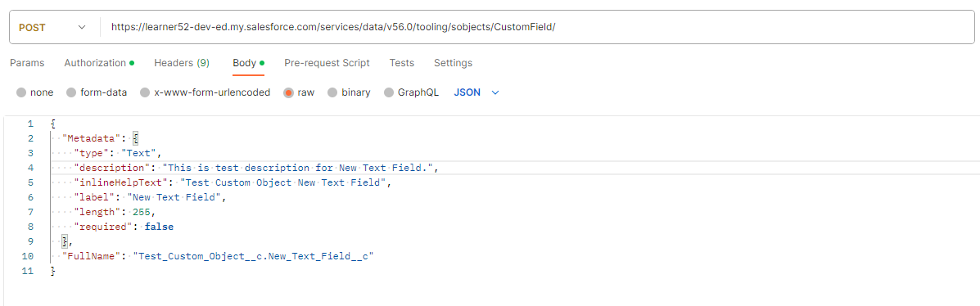Click the request URL field
Viewport: 980px width, 306px height.
(x=538, y=28)
